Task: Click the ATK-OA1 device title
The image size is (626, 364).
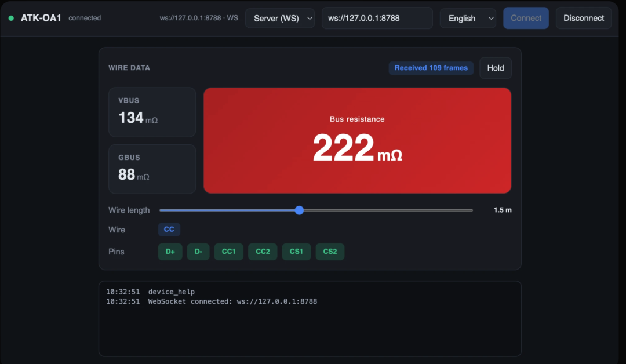Action: [41, 19]
